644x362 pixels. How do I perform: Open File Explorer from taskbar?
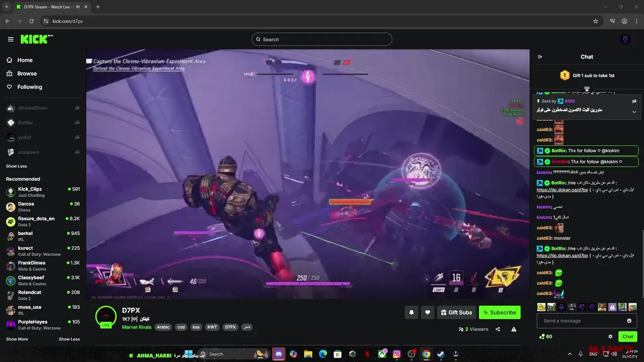click(x=308, y=354)
